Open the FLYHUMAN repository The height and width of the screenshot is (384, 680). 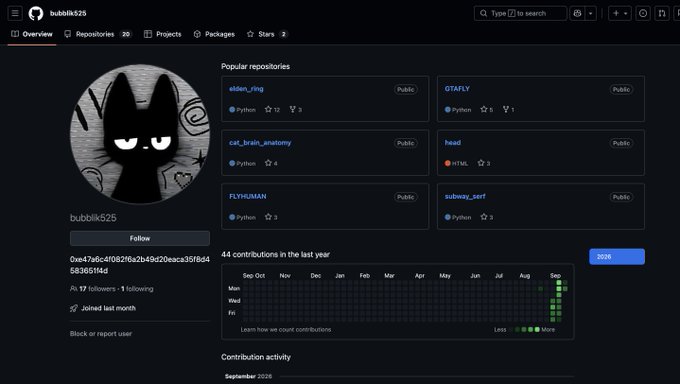(248, 196)
